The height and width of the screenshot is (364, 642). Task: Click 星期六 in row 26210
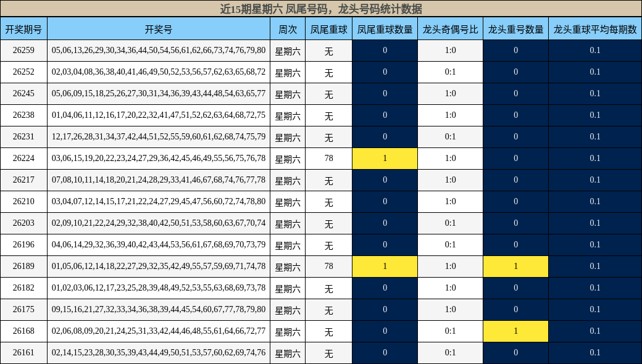click(x=288, y=202)
